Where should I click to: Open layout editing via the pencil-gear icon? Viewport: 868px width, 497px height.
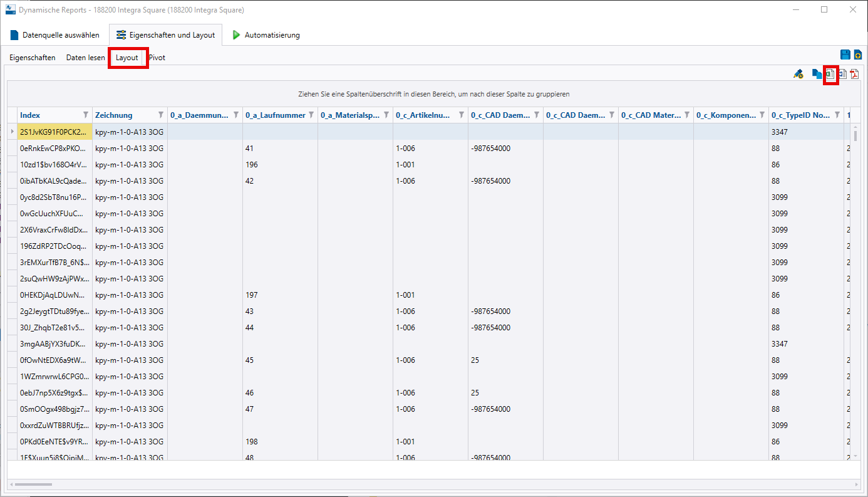[x=798, y=74]
